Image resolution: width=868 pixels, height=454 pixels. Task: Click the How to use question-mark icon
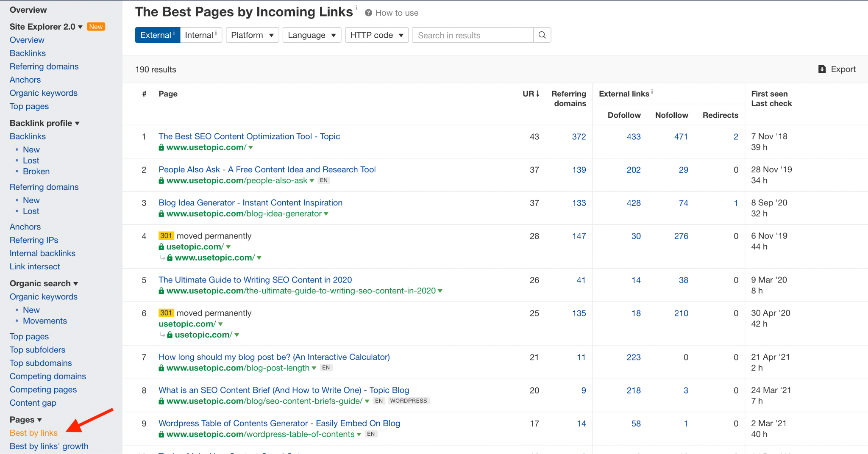(x=368, y=13)
